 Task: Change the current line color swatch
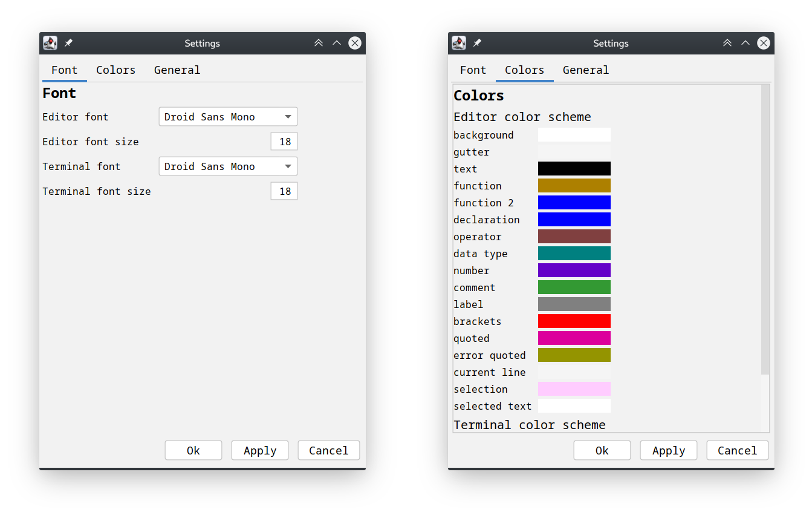tap(574, 372)
